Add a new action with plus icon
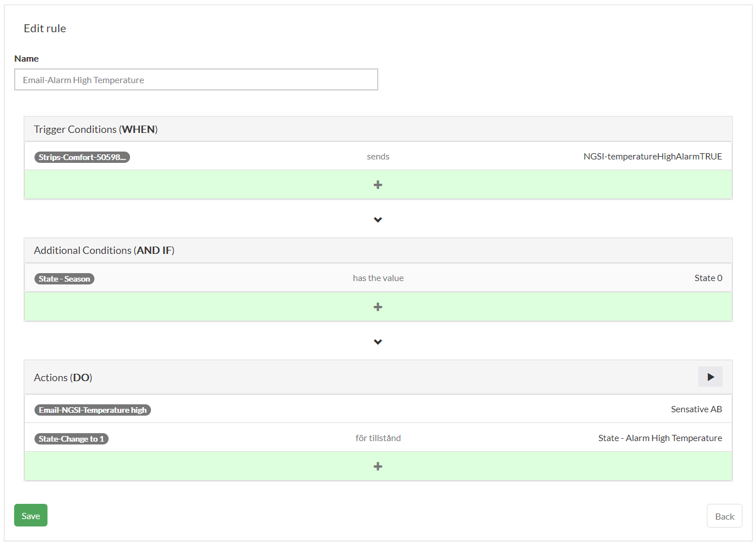Viewport: 756px width, 544px height. (x=378, y=467)
